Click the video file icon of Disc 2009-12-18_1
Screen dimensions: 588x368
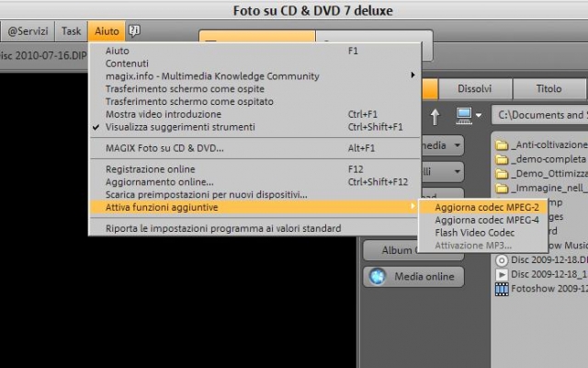tap(502, 274)
